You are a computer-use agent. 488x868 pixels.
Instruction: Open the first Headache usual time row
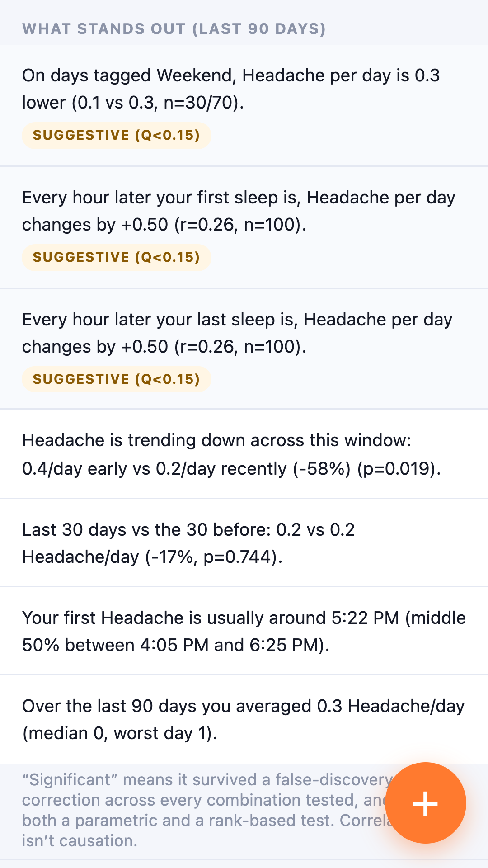[244, 631]
